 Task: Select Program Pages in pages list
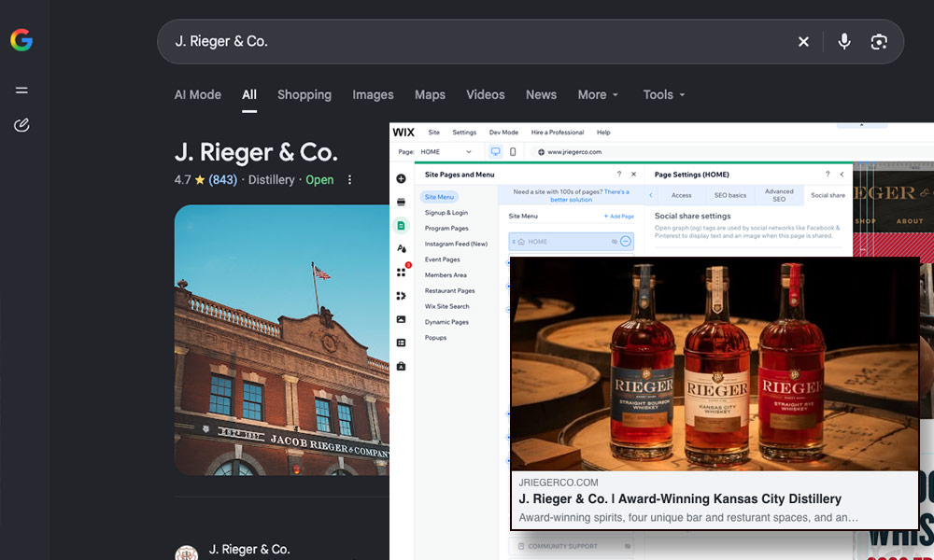(x=446, y=228)
